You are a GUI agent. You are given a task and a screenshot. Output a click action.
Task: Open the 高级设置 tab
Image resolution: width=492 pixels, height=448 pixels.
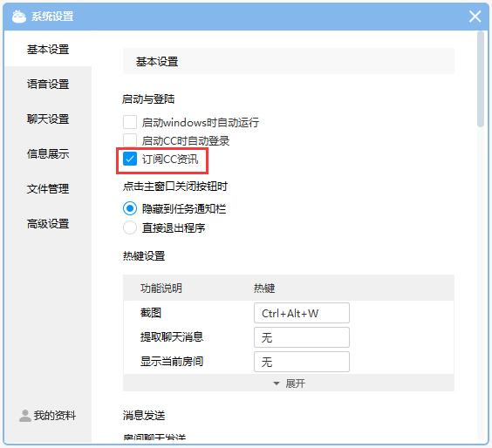(48, 223)
